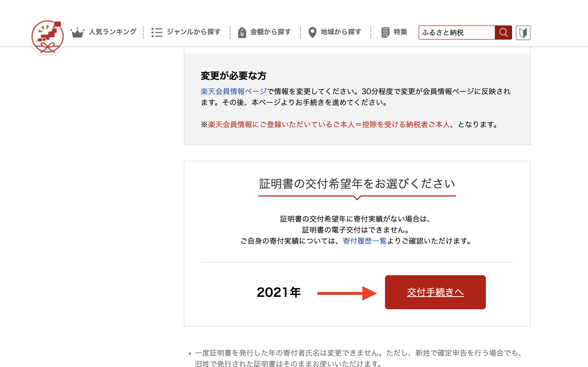
Task: Click the Rakuten Furusato Nozei Japan-map logo
Action: pyautogui.click(x=48, y=37)
